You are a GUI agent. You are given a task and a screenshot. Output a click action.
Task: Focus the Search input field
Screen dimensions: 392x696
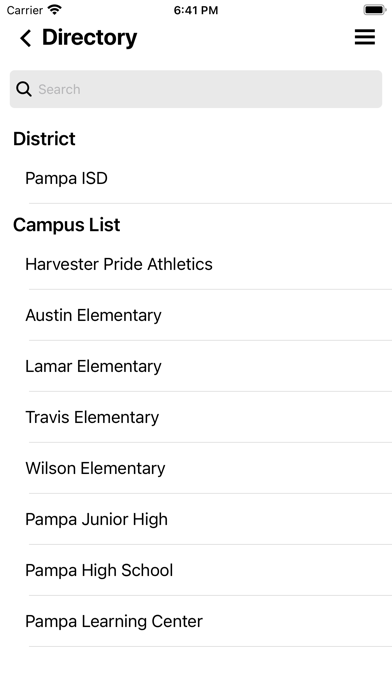196,89
